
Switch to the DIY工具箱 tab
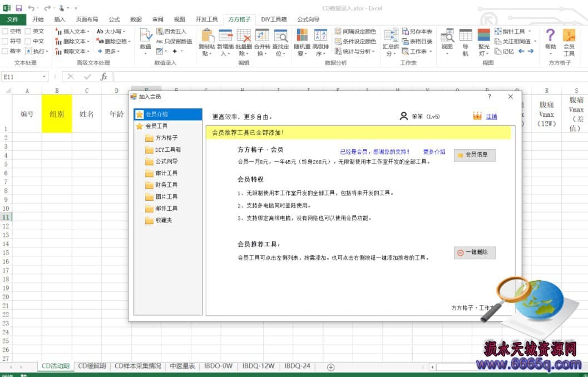tap(274, 19)
